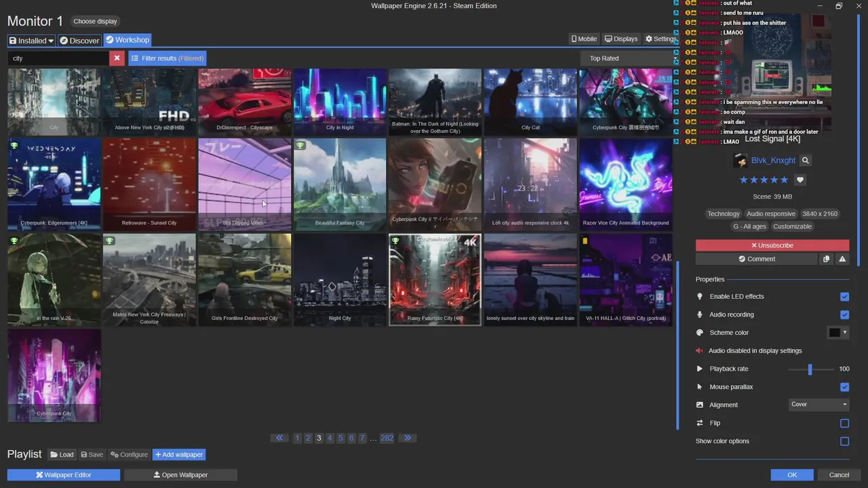Open the Displays menu

point(621,39)
